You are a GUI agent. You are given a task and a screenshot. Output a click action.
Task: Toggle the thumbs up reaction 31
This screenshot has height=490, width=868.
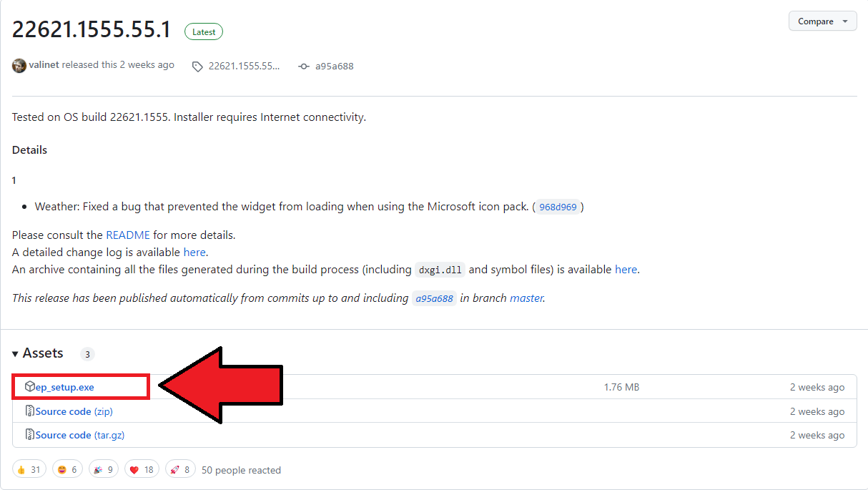[x=29, y=469]
